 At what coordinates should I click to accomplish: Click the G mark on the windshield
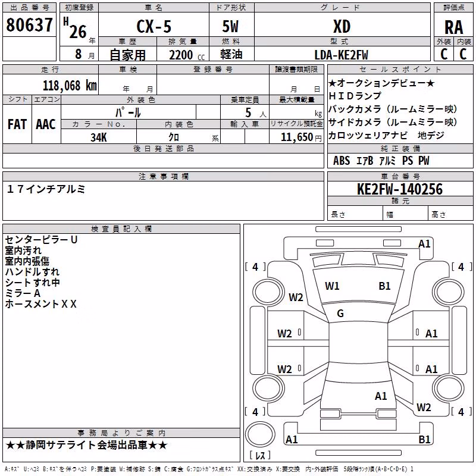[x=340, y=314]
